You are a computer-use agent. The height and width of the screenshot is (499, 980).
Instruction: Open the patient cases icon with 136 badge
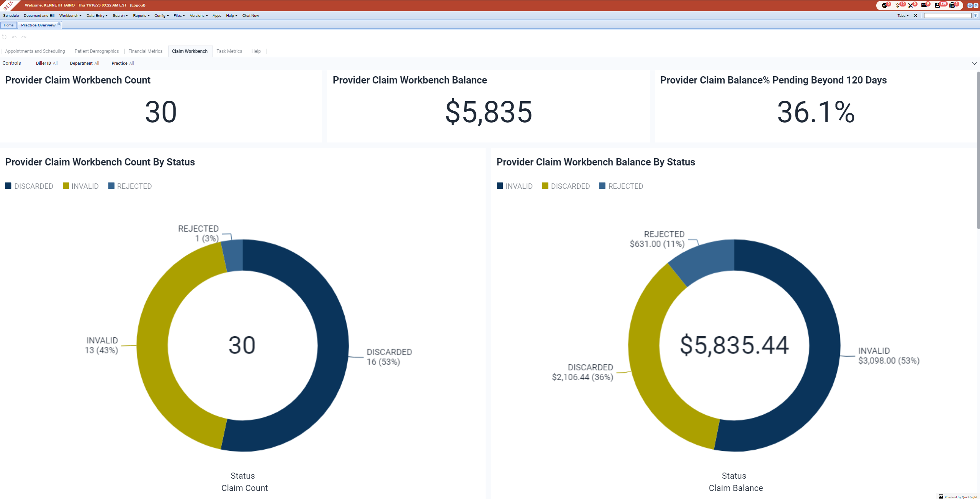coord(937,5)
